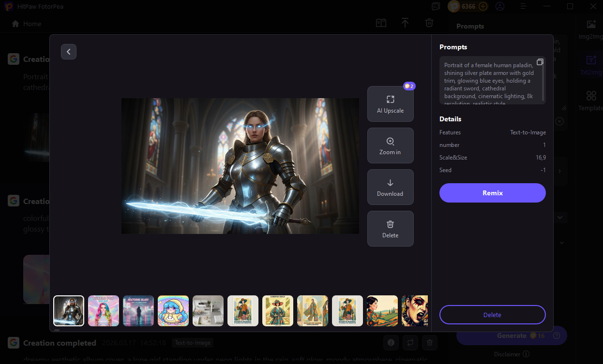The width and height of the screenshot is (603, 364).
Task: Open Img2Img mode from the right sidebar
Action: point(590,28)
